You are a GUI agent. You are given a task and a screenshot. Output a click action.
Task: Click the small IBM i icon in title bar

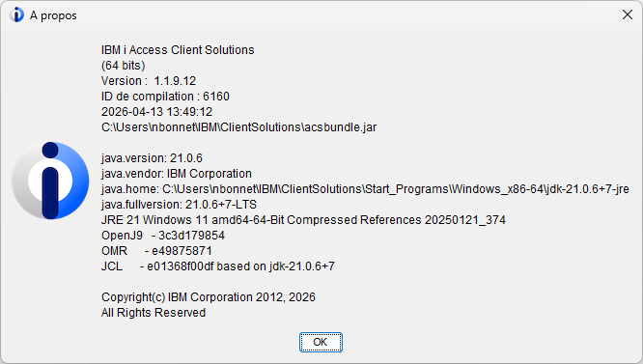tap(16, 15)
